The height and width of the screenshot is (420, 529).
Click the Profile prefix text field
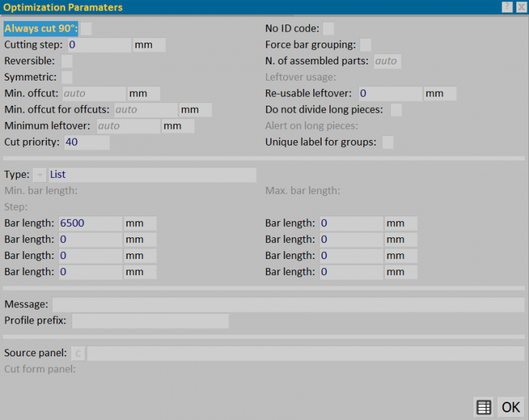pyautogui.click(x=150, y=321)
